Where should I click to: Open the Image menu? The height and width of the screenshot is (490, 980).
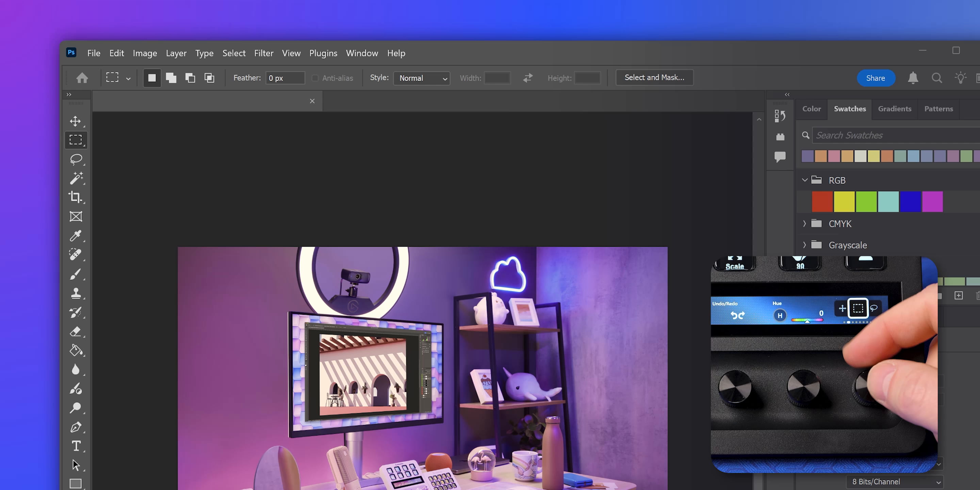(x=145, y=53)
